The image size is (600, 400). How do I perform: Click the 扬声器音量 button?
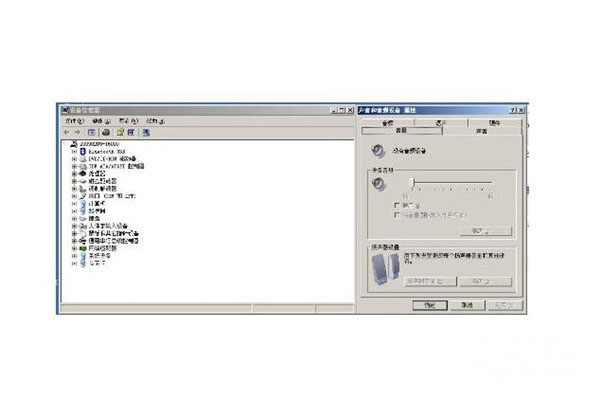click(x=430, y=281)
